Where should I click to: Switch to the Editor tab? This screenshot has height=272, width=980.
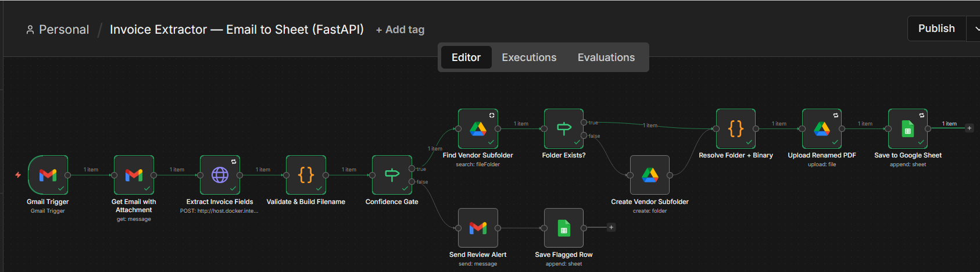[466, 58]
